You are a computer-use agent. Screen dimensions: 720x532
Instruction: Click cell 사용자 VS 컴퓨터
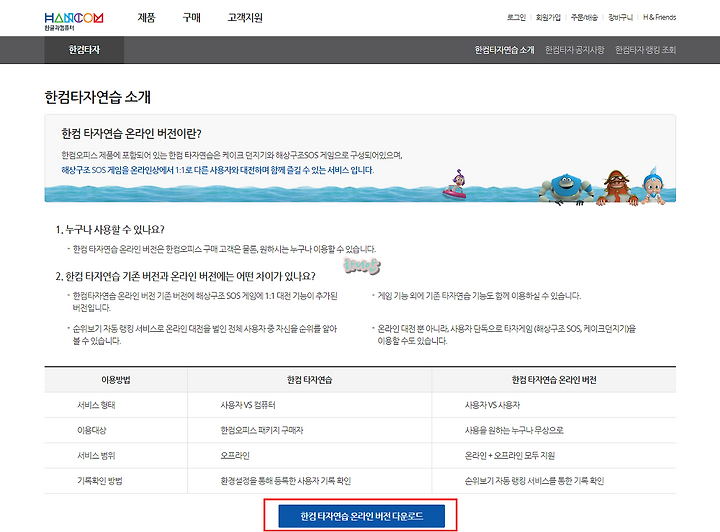click(248, 405)
